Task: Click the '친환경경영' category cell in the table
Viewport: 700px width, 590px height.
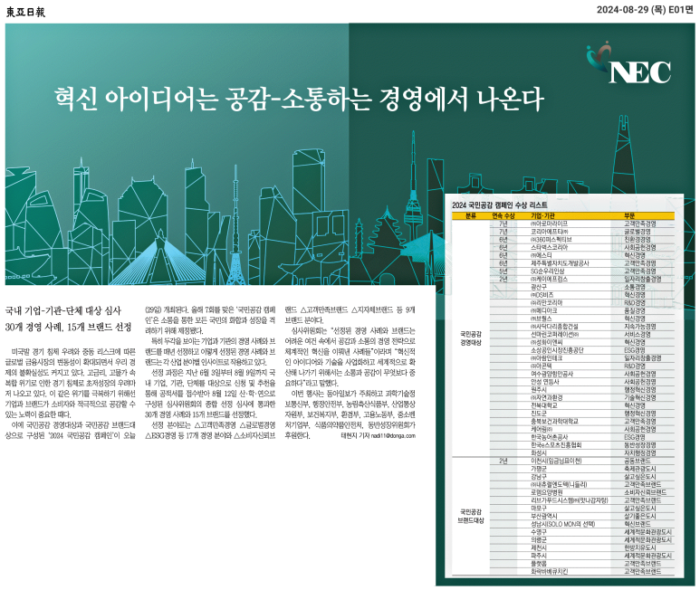Action: coord(637,240)
